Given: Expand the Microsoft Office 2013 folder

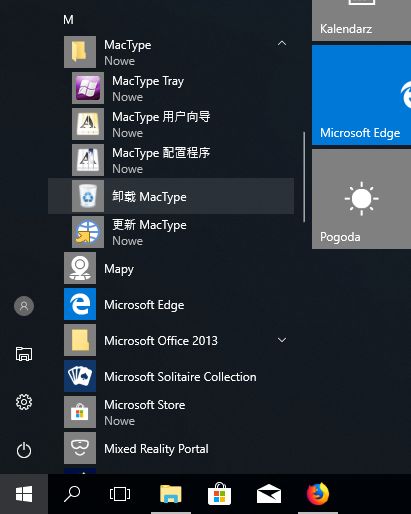Looking at the screenshot, I should tap(282, 340).
